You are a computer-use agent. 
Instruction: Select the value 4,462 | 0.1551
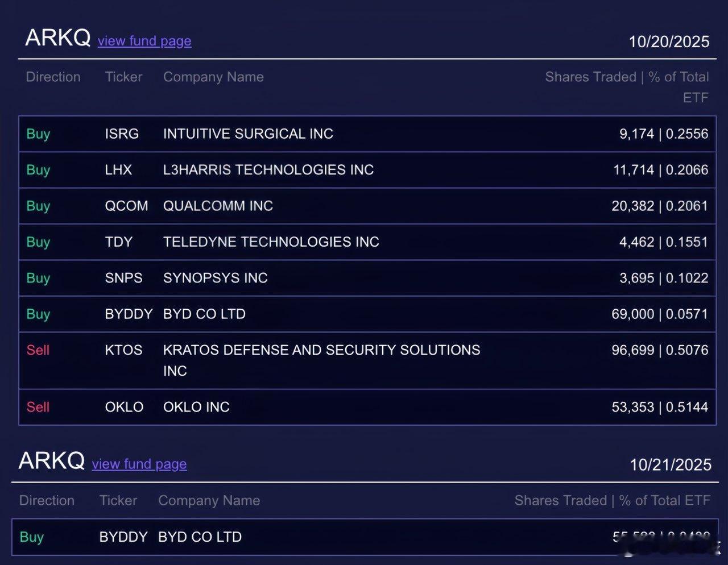pos(664,242)
